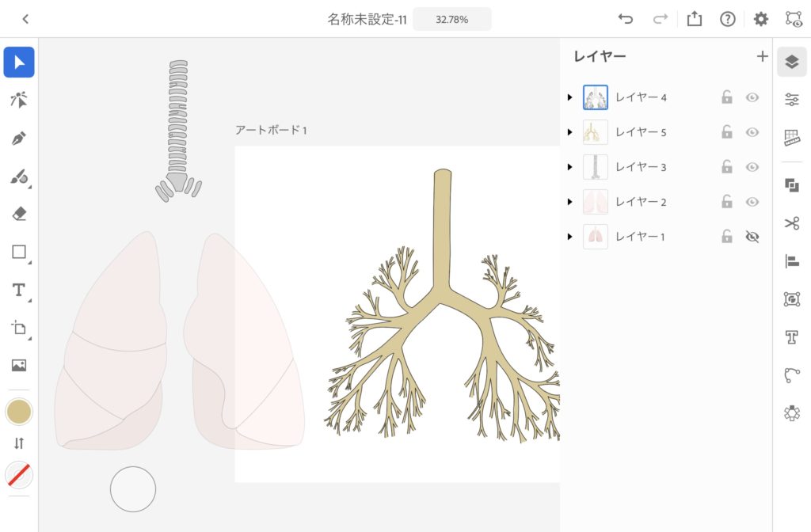Open the Precision ruler grid panel
Viewport: 811px width, 532px height.
(792, 138)
